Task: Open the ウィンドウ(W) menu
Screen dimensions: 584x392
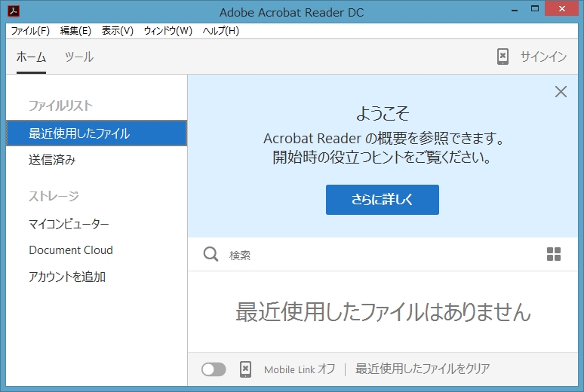Action: tap(168, 30)
